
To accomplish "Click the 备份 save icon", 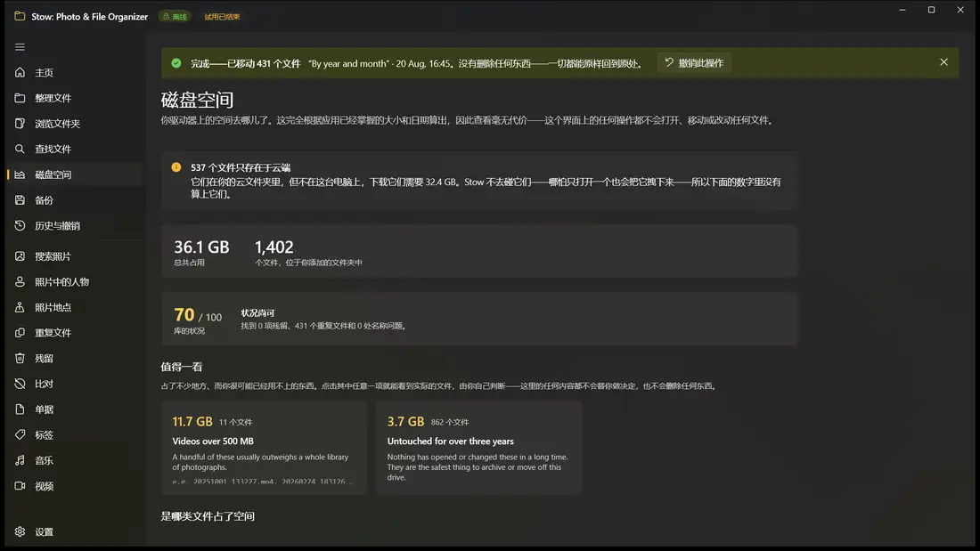I will pyautogui.click(x=20, y=200).
